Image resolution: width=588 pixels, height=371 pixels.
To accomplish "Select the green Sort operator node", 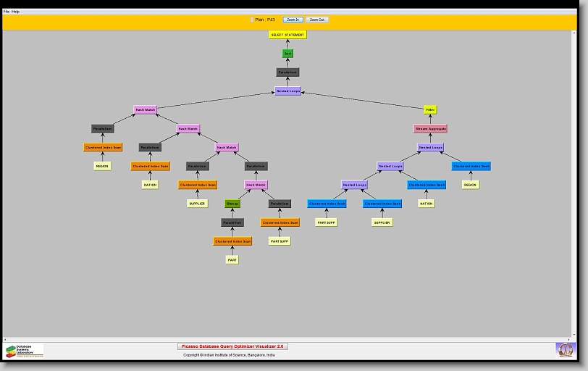I will coord(287,54).
